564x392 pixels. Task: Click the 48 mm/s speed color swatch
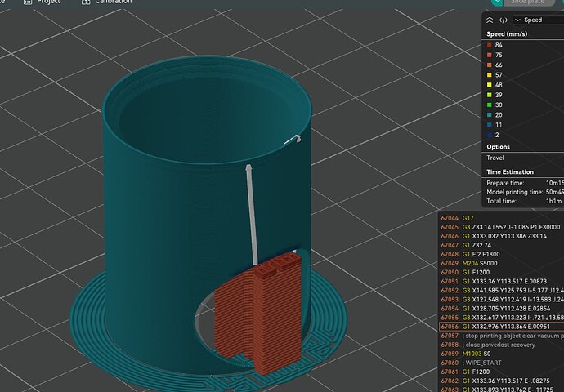pos(489,85)
